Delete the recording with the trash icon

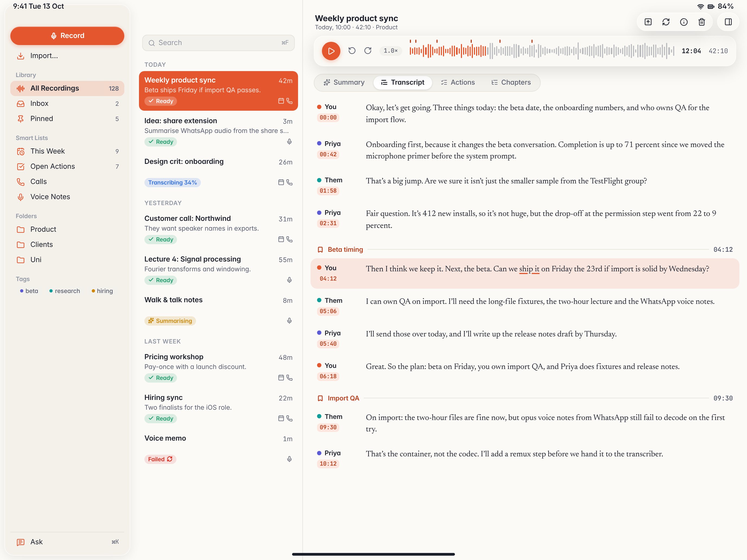point(701,22)
